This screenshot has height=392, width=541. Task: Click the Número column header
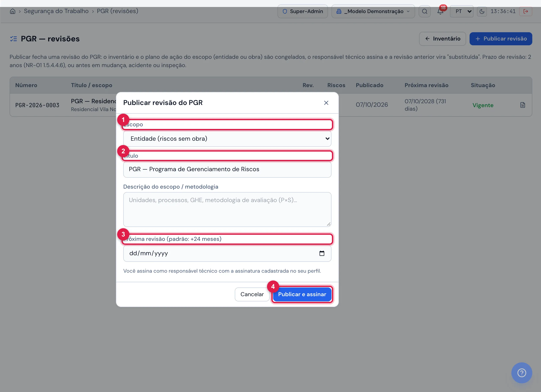tap(26, 85)
